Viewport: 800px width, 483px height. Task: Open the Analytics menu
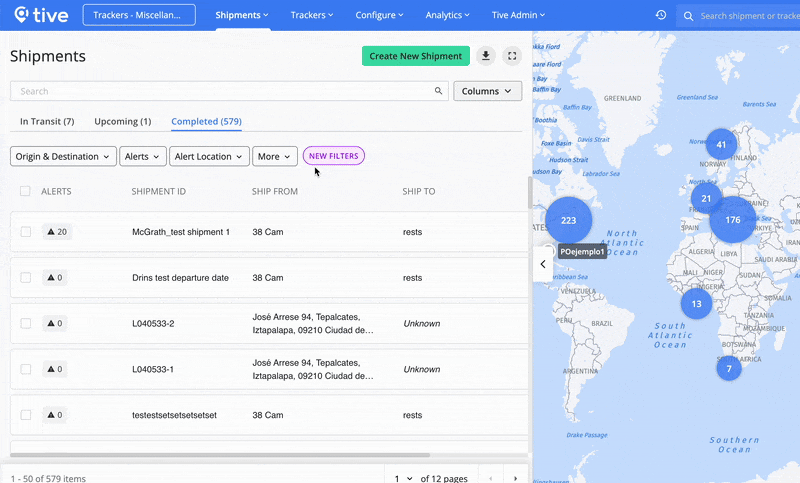[x=447, y=15]
